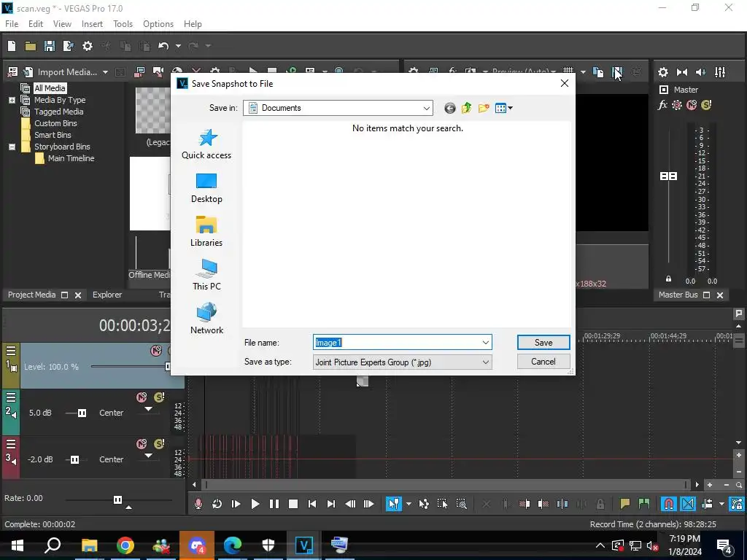Click track 2 volume slider handle
The height and width of the screenshot is (560, 747).
[x=82, y=413]
